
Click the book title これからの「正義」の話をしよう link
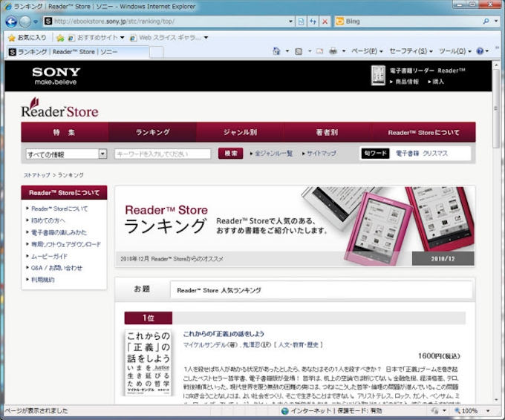(224, 334)
